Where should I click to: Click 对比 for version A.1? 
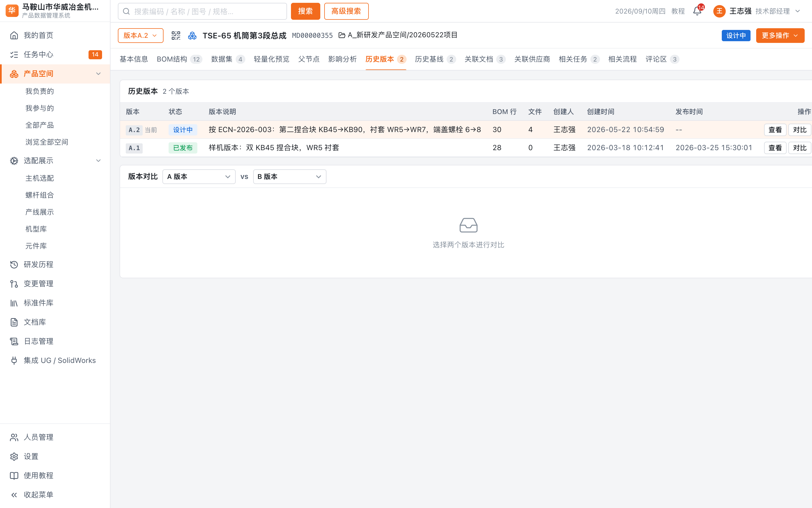799,148
